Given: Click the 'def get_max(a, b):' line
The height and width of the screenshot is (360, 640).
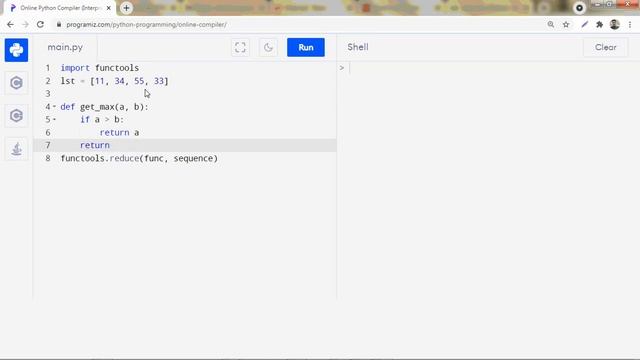Looking at the screenshot, I should click(104, 107).
